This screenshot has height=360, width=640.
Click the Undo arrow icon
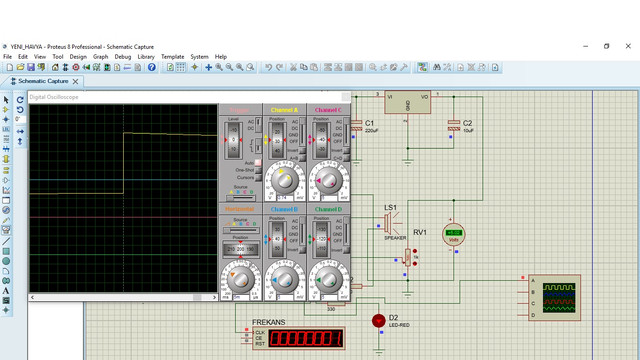[x=268, y=67]
